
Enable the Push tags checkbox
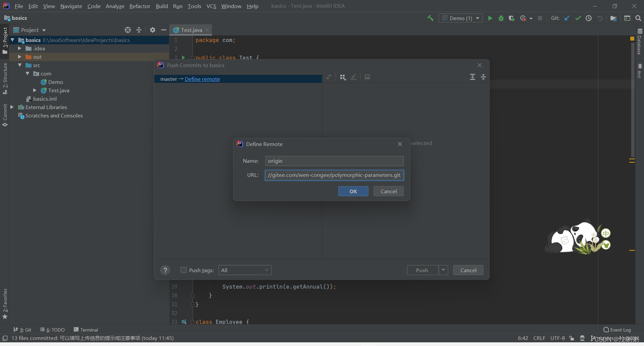183,270
